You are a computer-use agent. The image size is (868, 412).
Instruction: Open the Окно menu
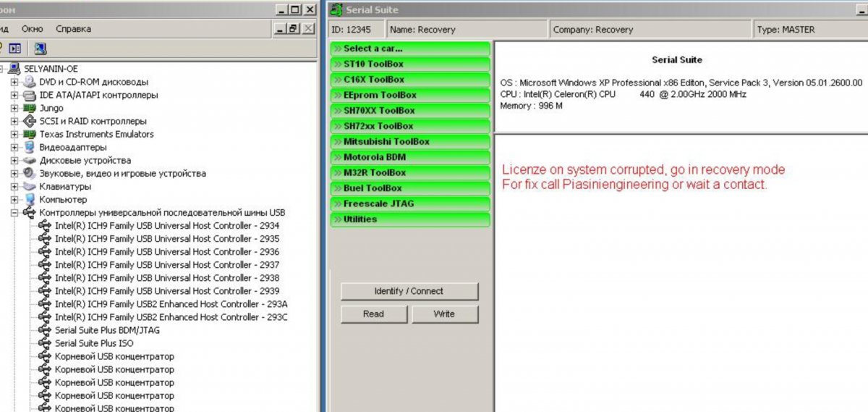point(33,29)
